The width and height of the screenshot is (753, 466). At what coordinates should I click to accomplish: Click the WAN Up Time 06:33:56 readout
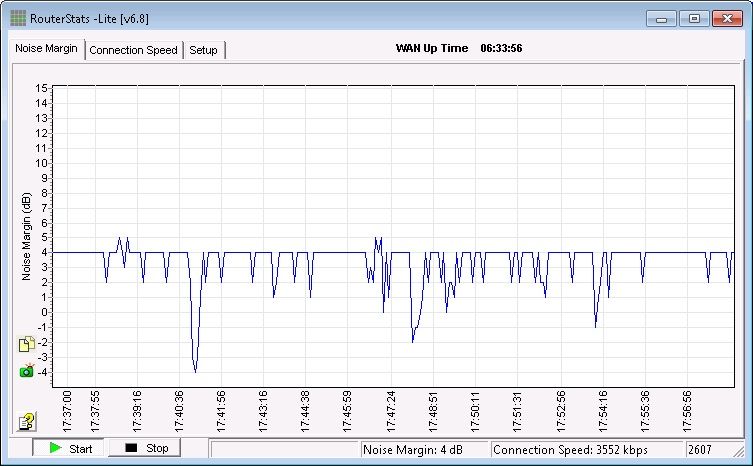coord(459,48)
